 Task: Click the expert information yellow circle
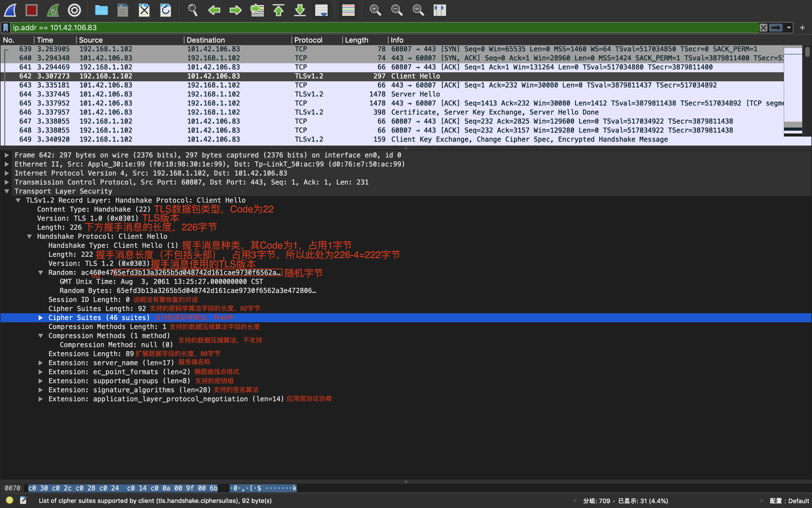tap(10, 500)
